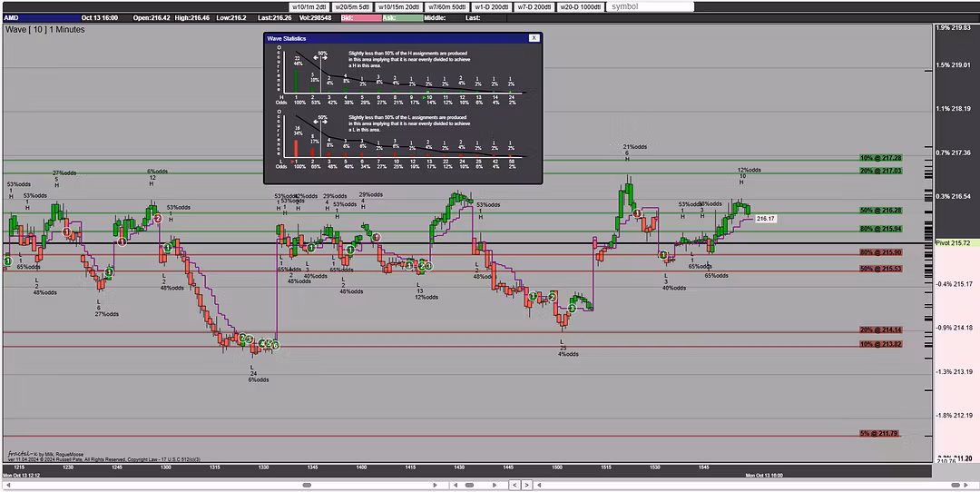Switch to w20/5m 5dtl timeframe
This screenshot has height=492, width=980.
point(353,6)
